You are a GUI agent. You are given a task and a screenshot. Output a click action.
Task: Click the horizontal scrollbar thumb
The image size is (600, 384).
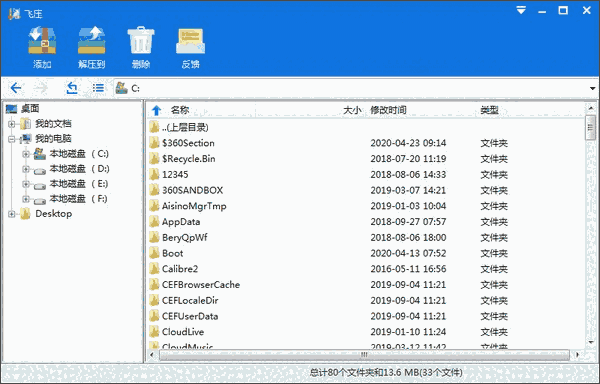click(364, 355)
